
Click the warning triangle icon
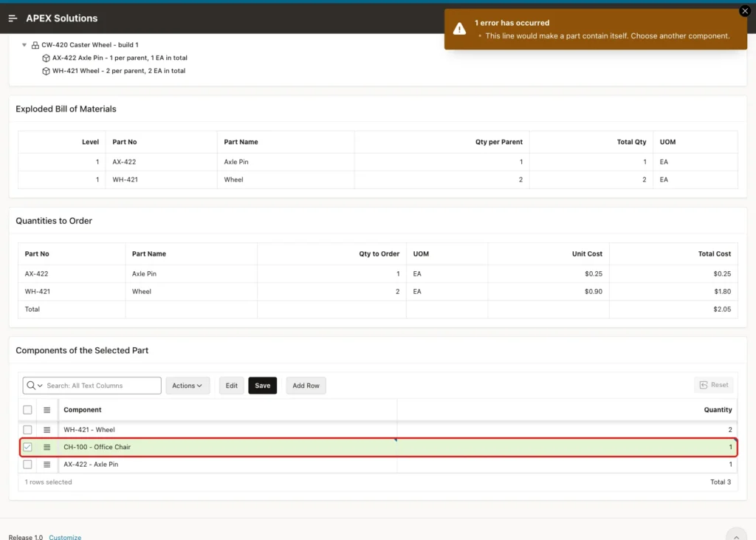459,29
